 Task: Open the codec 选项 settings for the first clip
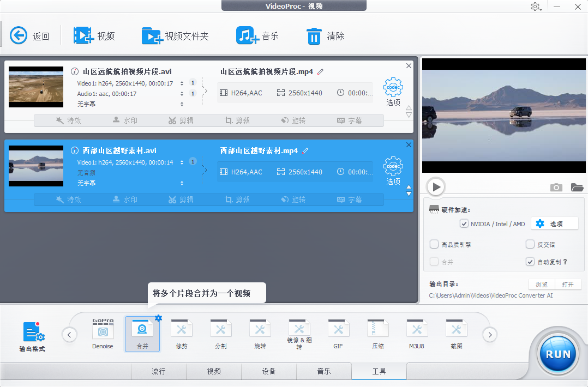tap(393, 89)
